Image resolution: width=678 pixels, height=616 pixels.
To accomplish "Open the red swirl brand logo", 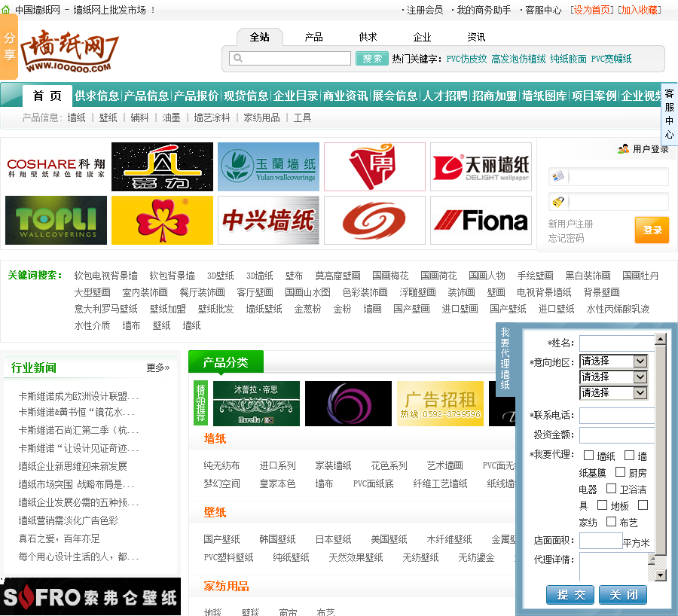I will coord(374,221).
